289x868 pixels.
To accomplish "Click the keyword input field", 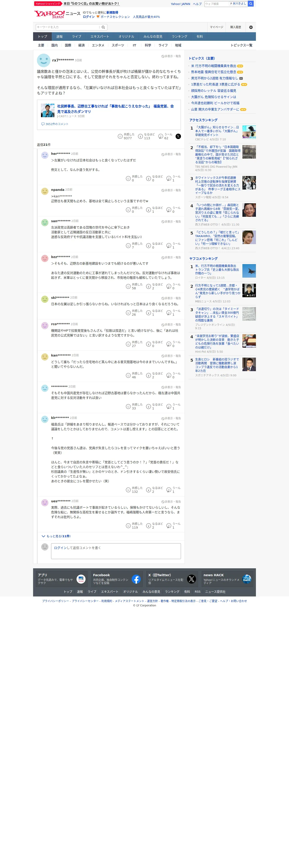I will pyautogui.click(x=67, y=27).
